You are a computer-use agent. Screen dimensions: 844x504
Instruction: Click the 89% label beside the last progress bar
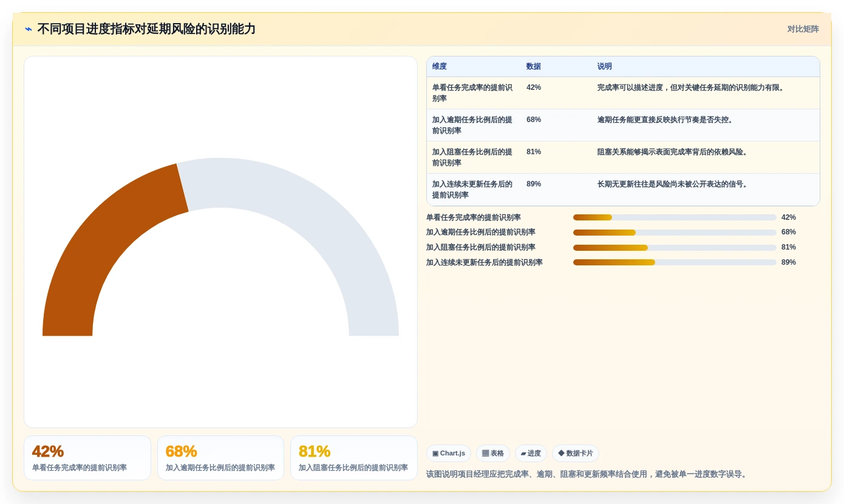(789, 262)
